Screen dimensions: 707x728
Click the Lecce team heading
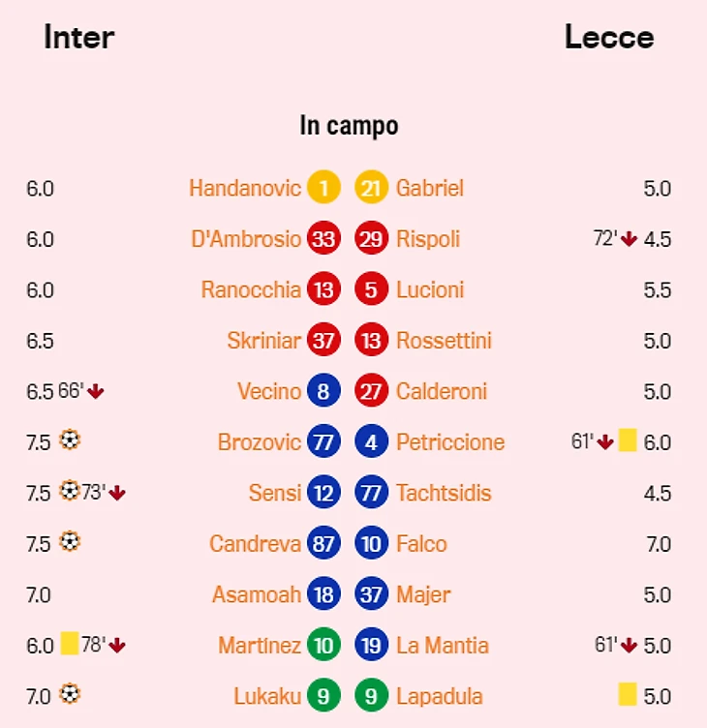point(608,38)
